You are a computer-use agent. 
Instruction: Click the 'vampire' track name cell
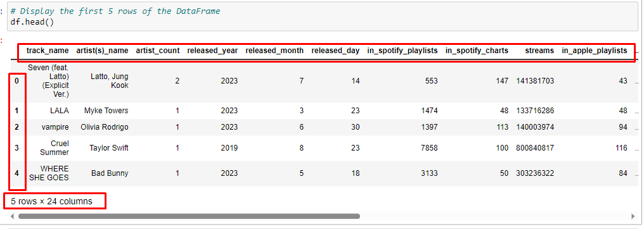(x=55, y=127)
